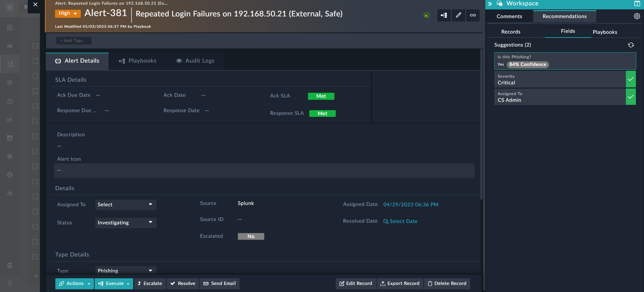Click the Edit Record button
644x292 pixels.
pos(356,284)
